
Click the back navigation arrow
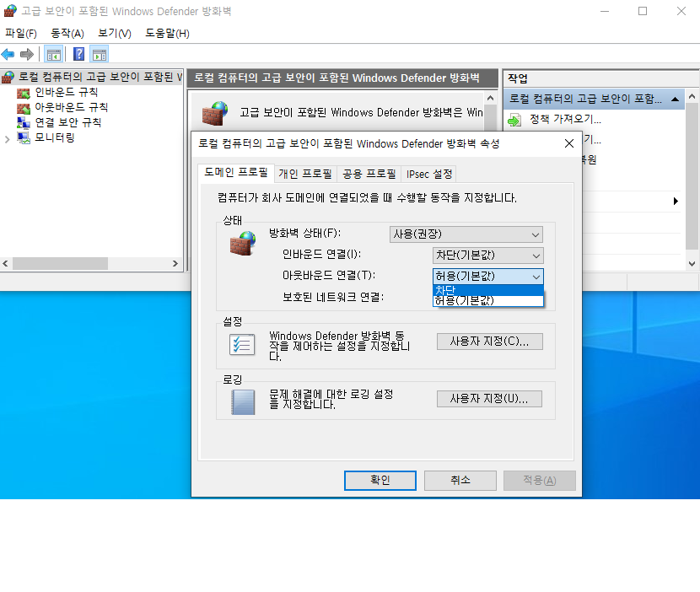[8, 53]
